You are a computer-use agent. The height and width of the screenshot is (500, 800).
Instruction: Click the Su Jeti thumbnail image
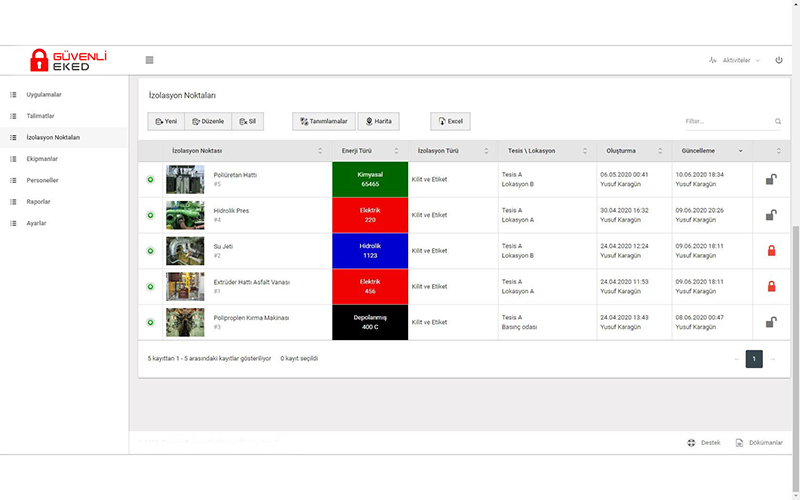[x=185, y=251]
